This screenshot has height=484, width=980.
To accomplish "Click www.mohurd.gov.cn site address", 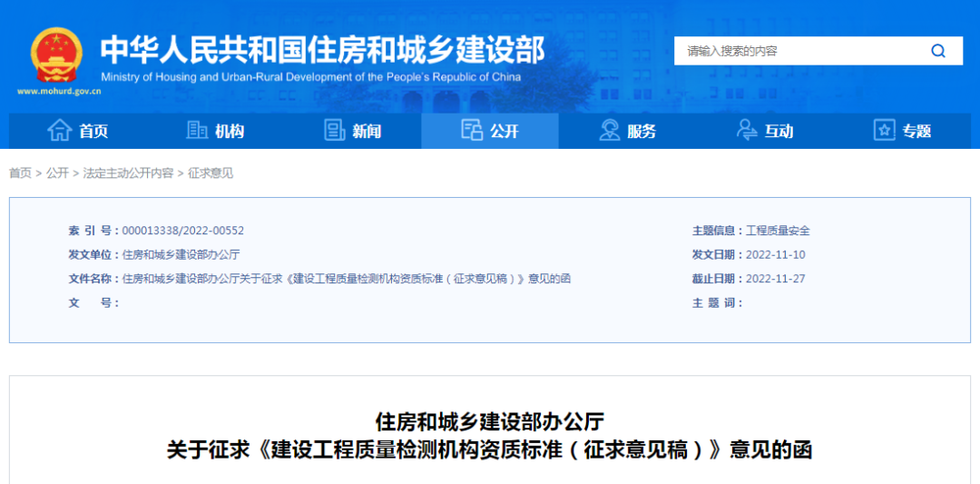I will pos(59,91).
